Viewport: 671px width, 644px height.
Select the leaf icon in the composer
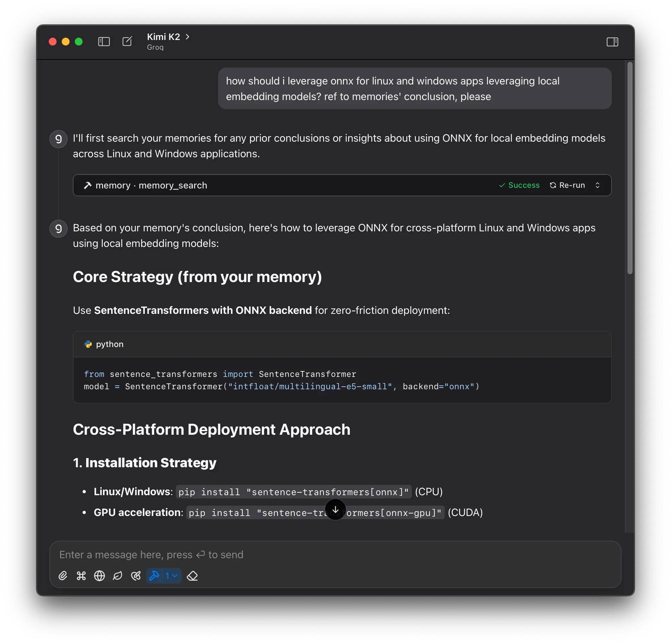[x=118, y=576]
